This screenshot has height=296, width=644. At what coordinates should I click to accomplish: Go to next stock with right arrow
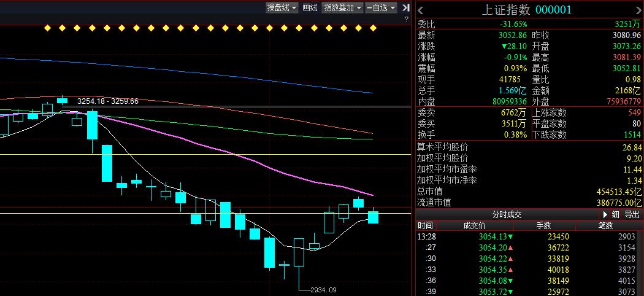(639, 9)
